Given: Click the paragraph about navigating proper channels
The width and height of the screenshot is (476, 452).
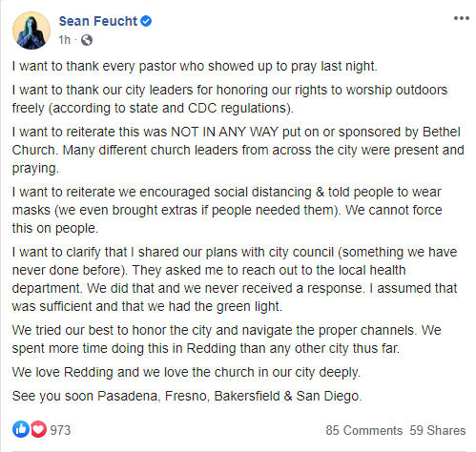Looking at the screenshot, I should (x=226, y=339).
